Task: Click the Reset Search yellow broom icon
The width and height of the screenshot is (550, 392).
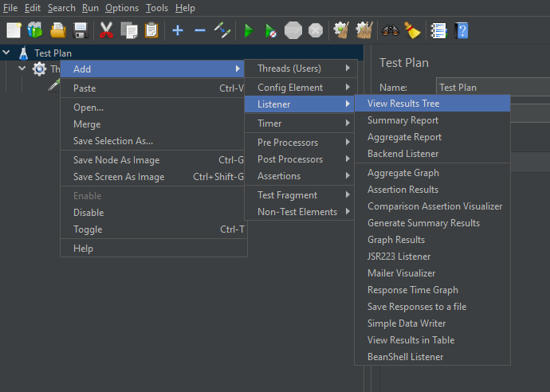Action: tap(413, 30)
